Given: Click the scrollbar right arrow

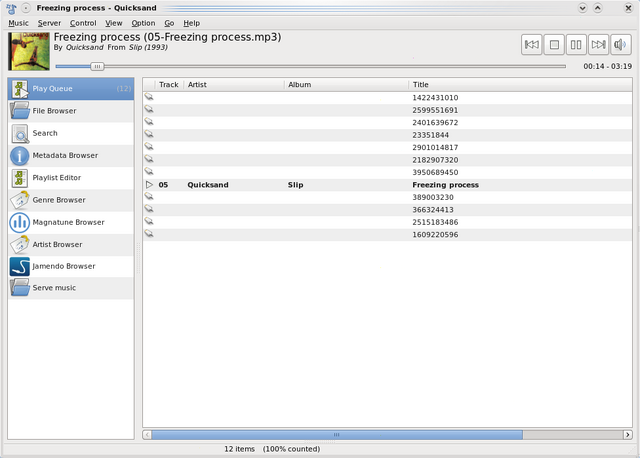Looking at the screenshot, I should (628, 435).
